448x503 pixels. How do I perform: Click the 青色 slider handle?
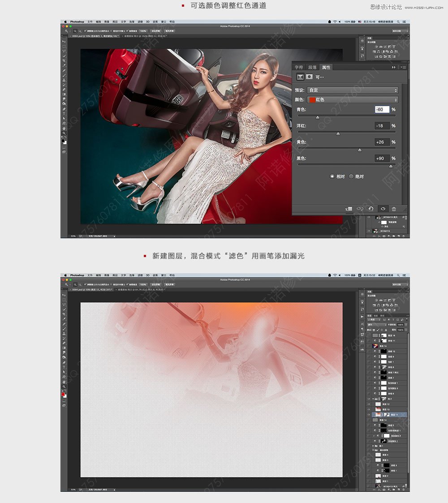coord(317,118)
